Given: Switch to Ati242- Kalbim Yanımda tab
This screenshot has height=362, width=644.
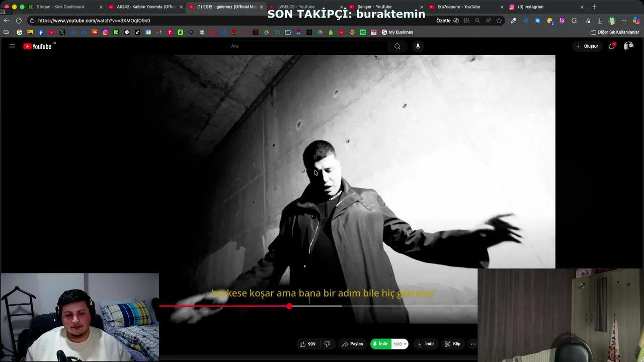Looking at the screenshot, I should [x=146, y=7].
